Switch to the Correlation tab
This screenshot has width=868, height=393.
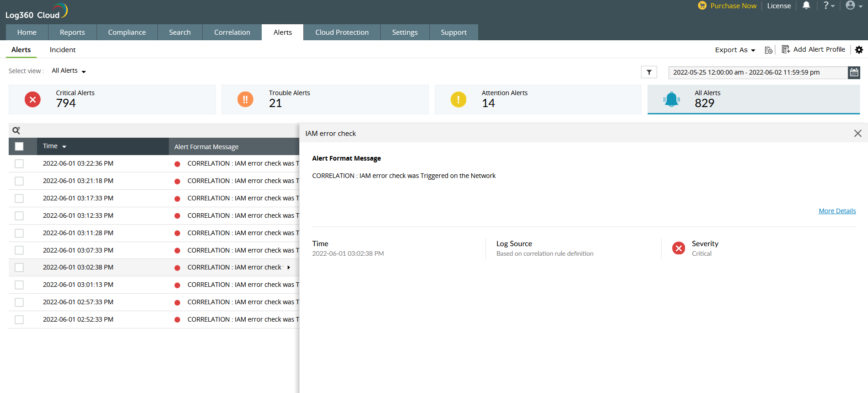pos(232,32)
